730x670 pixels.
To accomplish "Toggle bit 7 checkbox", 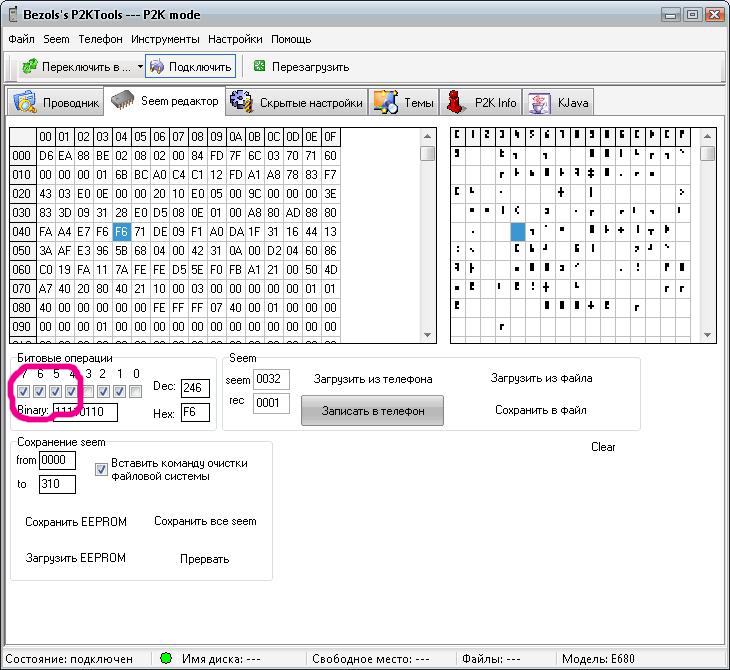I will 23,392.
